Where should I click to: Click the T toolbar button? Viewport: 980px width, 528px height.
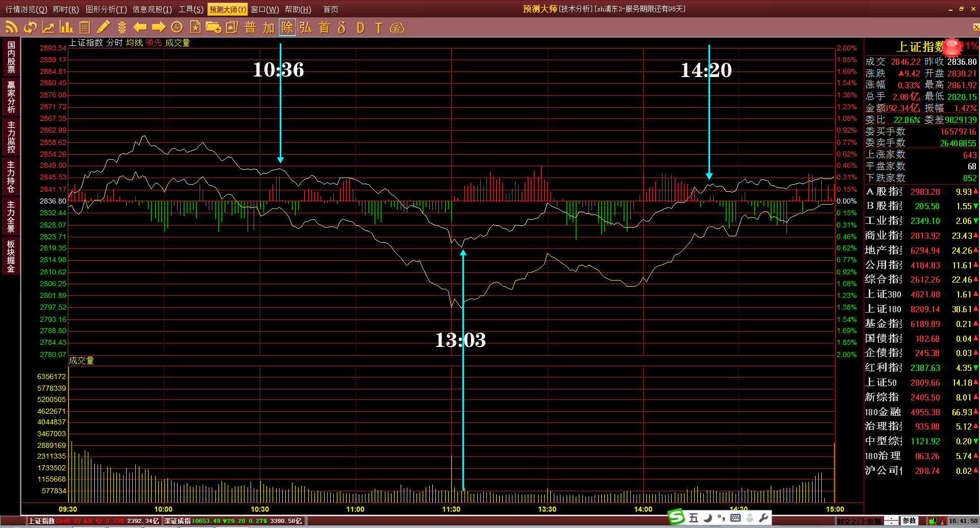pos(378,28)
